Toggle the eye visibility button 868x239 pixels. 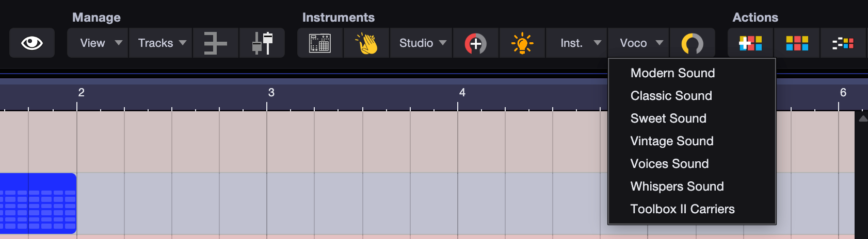click(x=32, y=43)
